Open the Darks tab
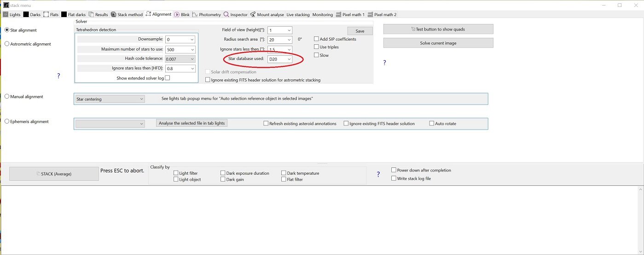 click(32, 14)
